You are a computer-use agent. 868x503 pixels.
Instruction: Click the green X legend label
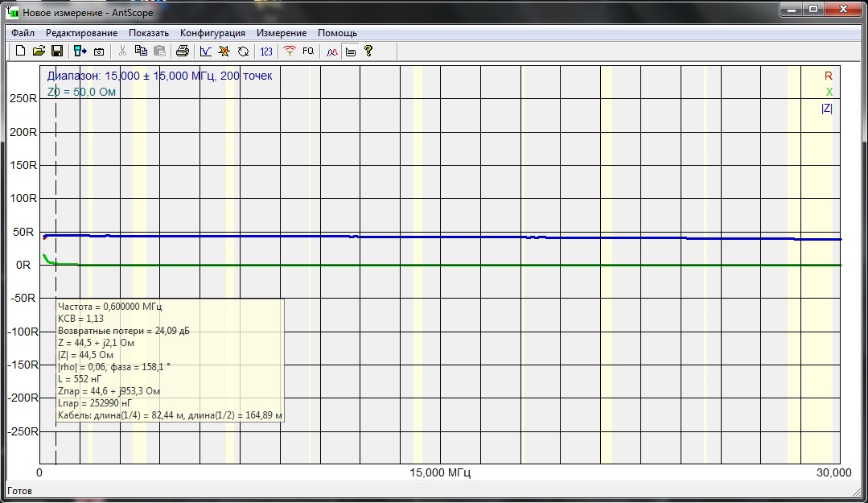829,92
